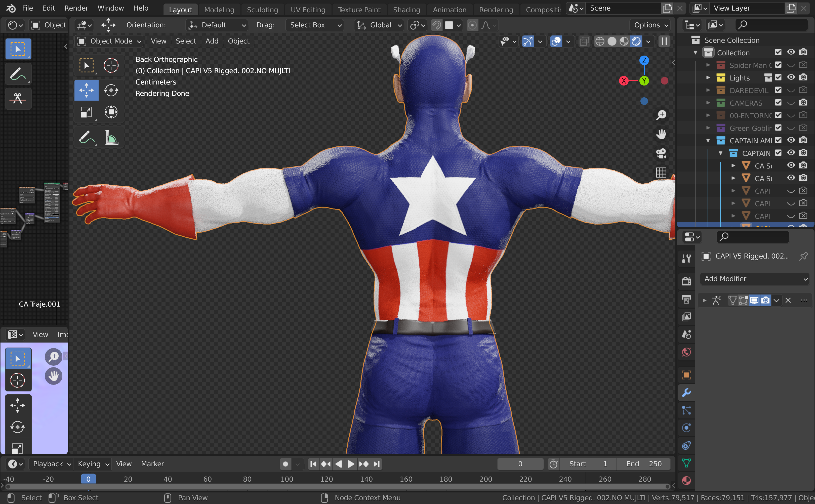Toggle X-ray view in header
The height and width of the screenshot is (504, 815).
[x=584, y=41]
